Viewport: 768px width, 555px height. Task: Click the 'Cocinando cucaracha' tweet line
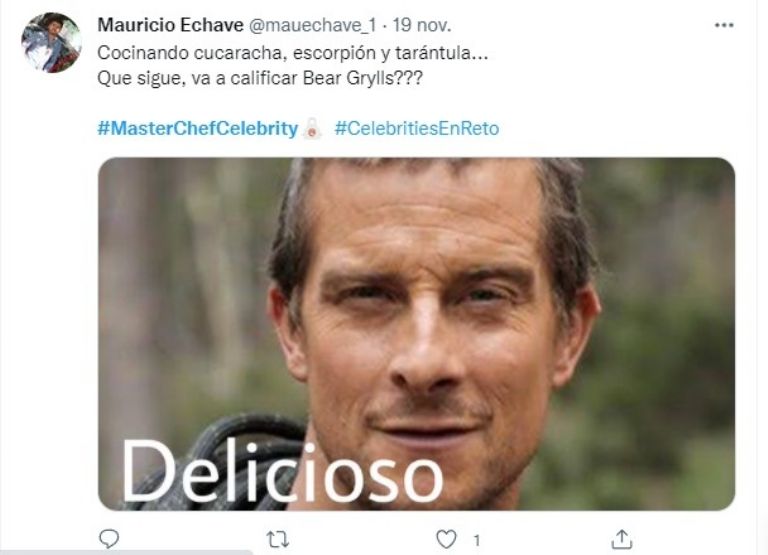click(292, 53)
